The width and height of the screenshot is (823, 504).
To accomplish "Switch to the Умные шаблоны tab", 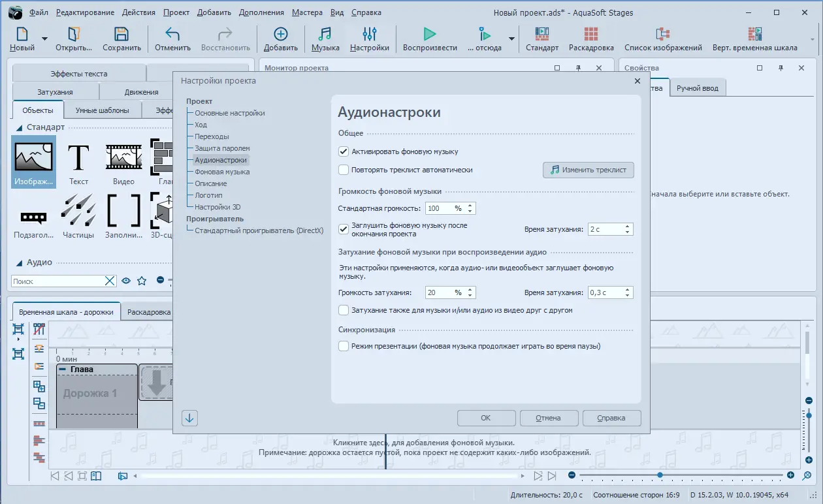I will coord(102,110).
